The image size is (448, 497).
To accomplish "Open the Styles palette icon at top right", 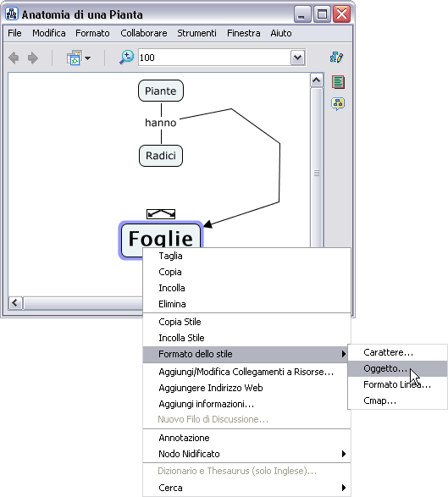I will click(x=337, y=58).
